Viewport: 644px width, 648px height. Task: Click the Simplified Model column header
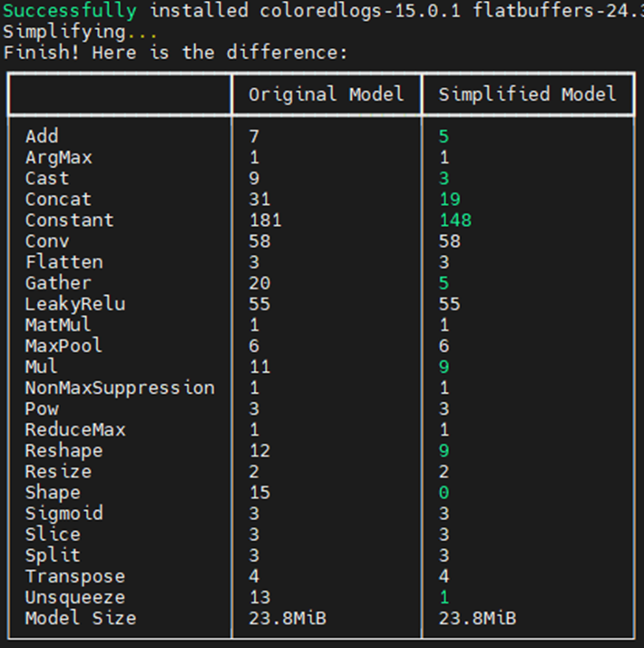(527, 94)
